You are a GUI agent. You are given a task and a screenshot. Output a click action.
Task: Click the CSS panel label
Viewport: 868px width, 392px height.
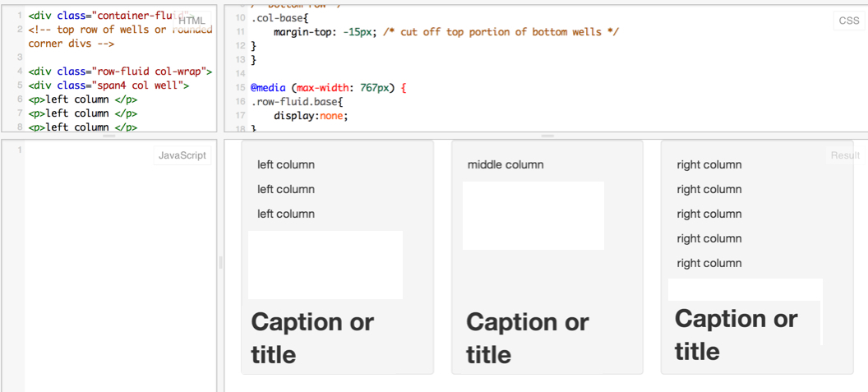point(848,21)
